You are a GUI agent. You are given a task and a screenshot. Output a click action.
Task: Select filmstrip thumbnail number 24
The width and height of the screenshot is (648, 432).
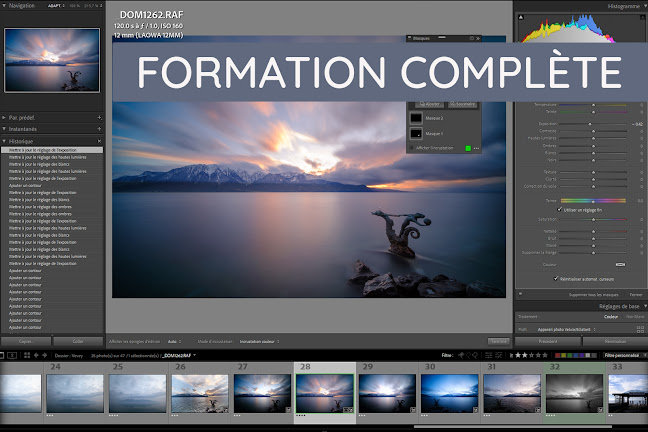pos(75,393)
